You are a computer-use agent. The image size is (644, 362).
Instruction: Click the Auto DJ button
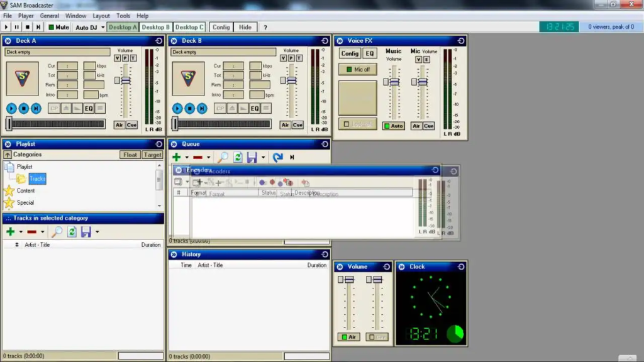click(86, 27)
